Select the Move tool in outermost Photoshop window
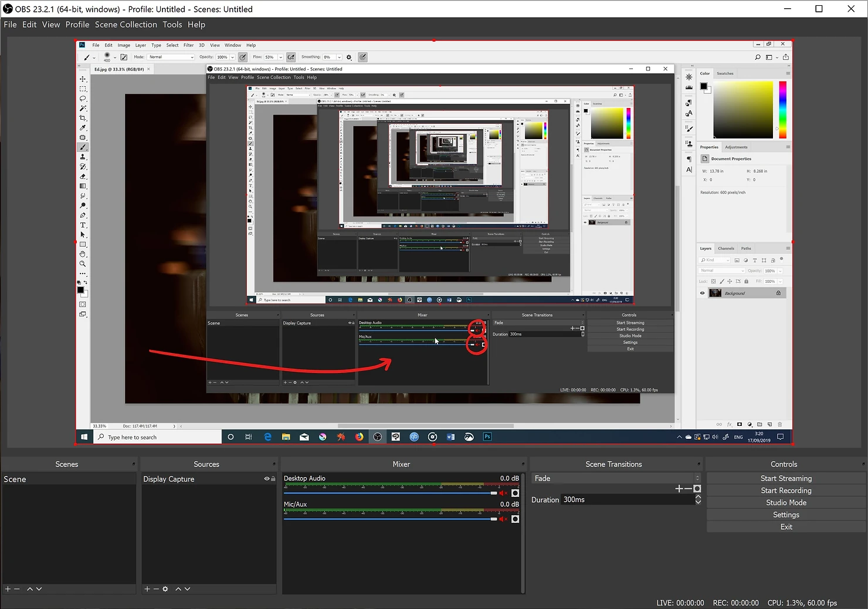 point(83,79)
